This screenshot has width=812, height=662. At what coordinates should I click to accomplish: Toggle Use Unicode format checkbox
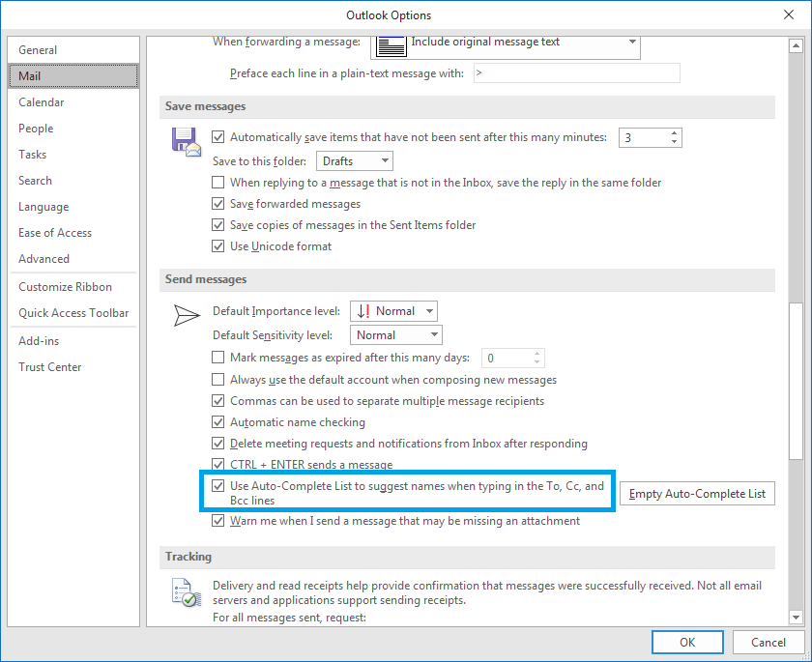tap(218, 245)
